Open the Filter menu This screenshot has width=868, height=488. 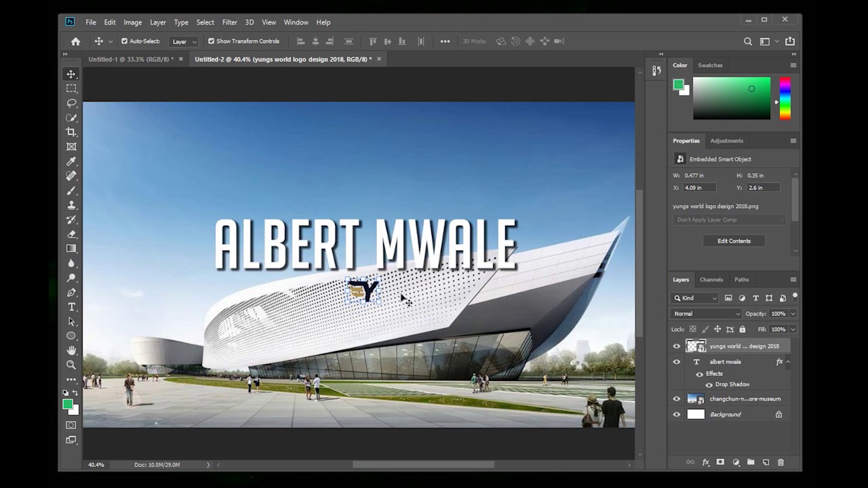230,22
